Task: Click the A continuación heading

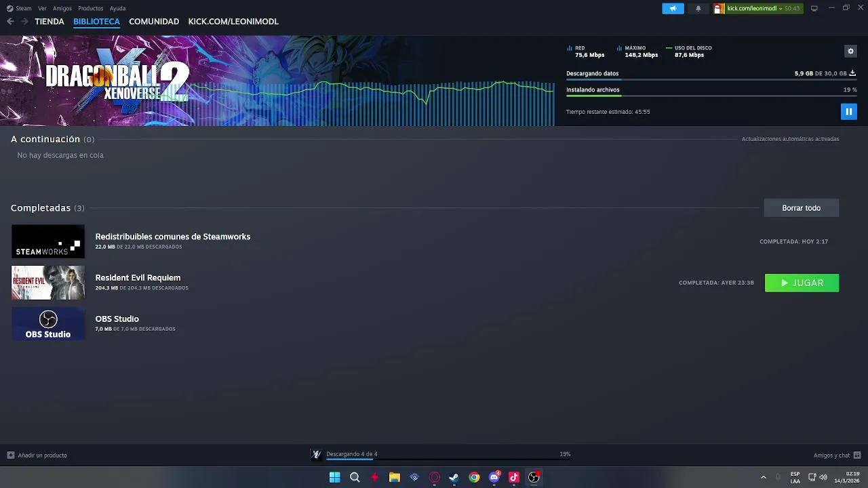Action: click(45, 139)
